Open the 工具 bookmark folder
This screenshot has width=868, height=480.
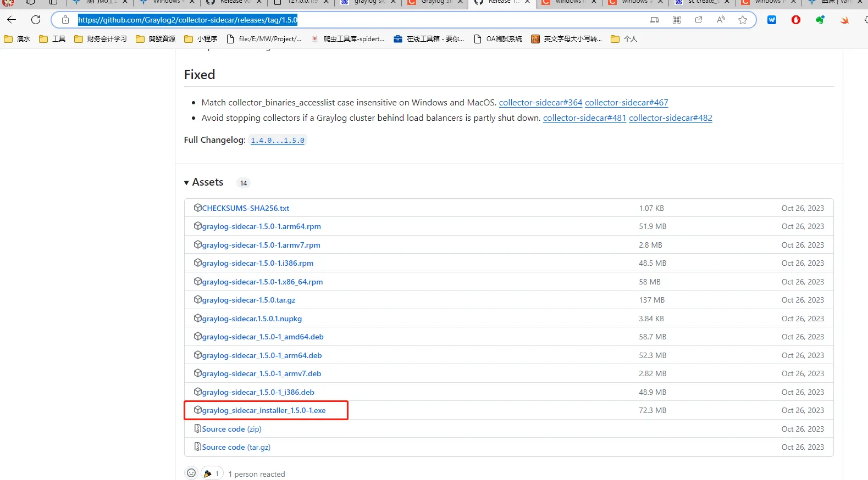click(53, 39)
